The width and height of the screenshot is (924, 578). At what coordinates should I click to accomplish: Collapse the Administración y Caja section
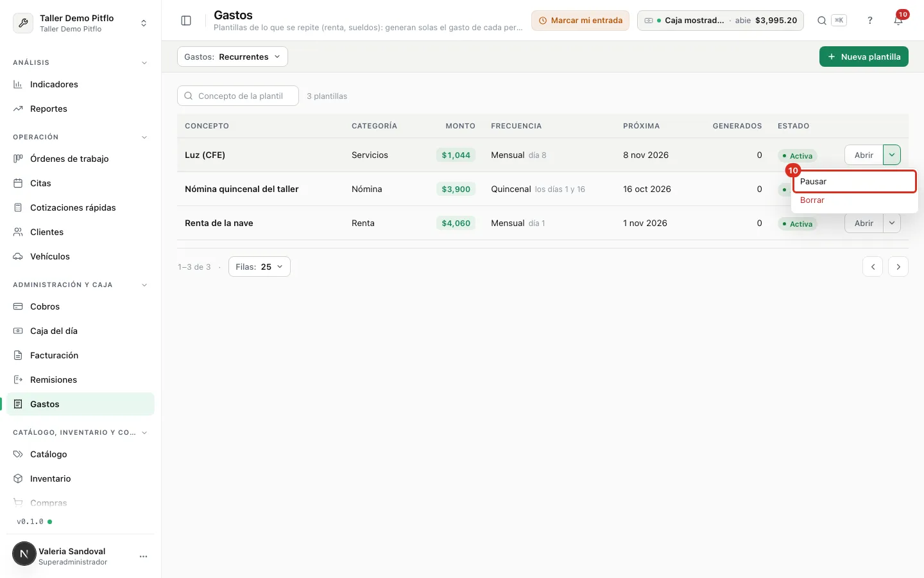coord(144,285)
